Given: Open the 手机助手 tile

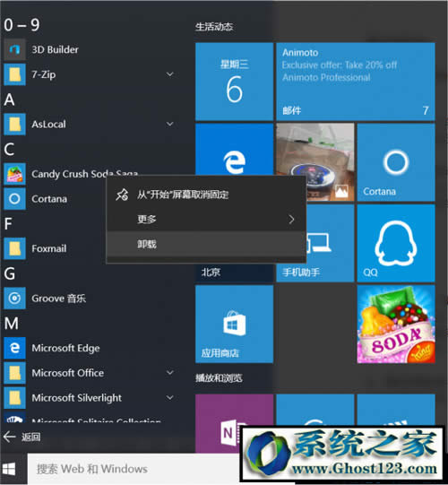Looking at the screenshot, I should click(331, 243).
